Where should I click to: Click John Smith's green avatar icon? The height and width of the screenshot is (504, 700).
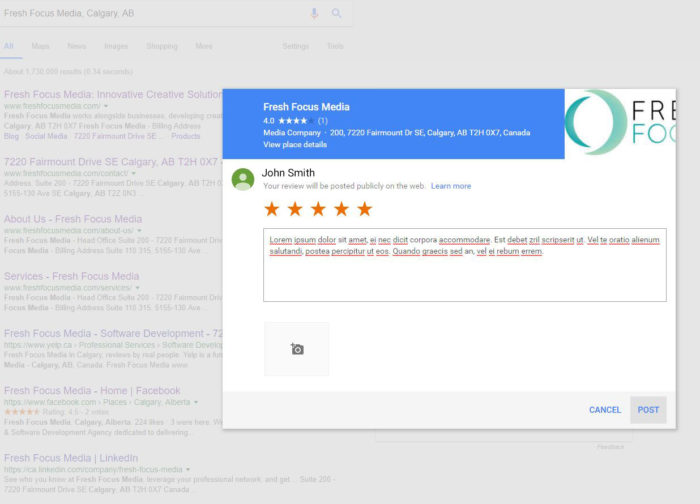tap(242, 179)
